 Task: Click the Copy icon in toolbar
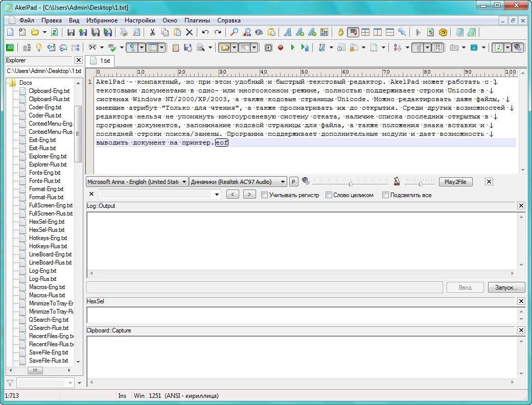coord(165,32)
